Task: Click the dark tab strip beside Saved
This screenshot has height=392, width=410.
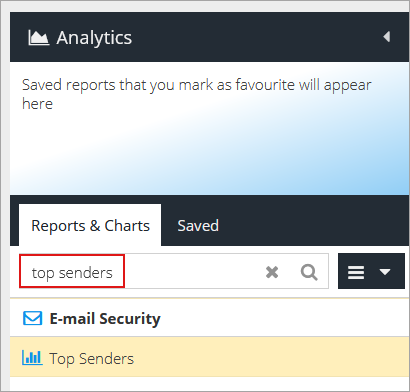Action: click(313, 225)
